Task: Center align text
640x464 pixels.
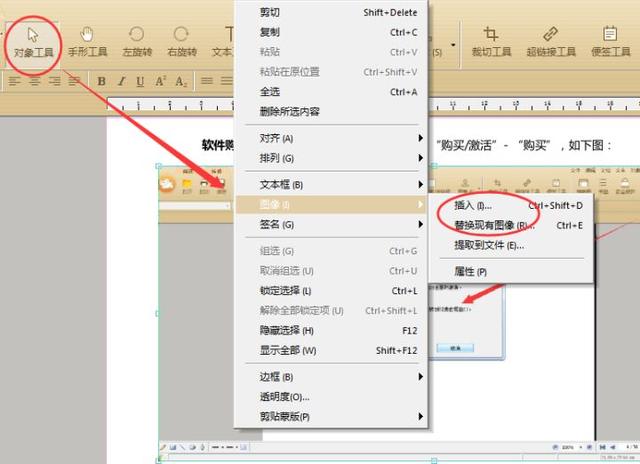Action: (x=35, y=81)
